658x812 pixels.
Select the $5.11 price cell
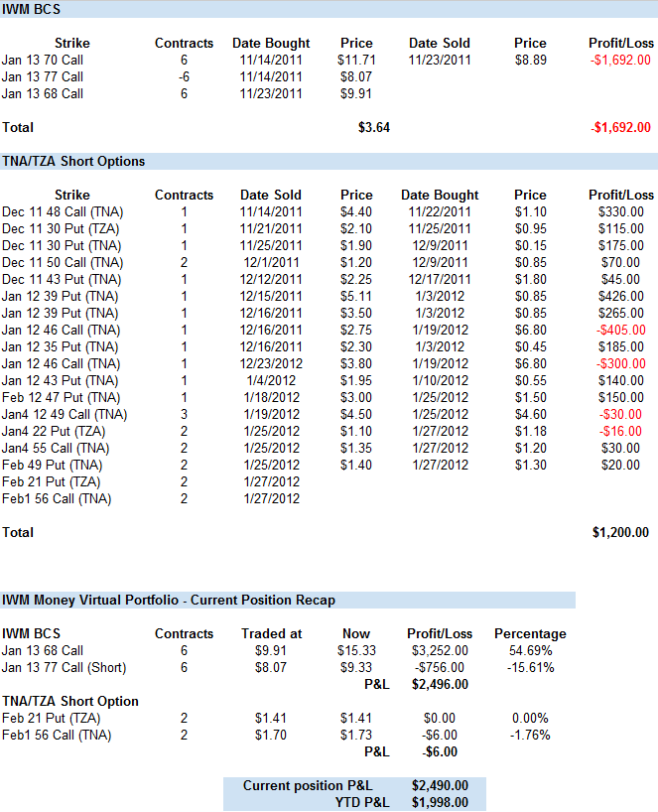click(355, 296)
